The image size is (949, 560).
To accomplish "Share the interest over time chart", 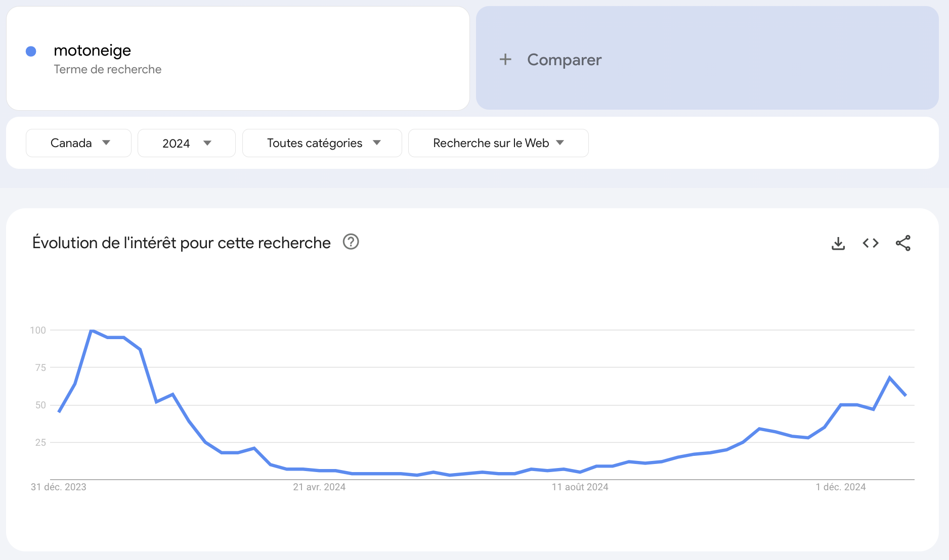I will pos(903,243).
